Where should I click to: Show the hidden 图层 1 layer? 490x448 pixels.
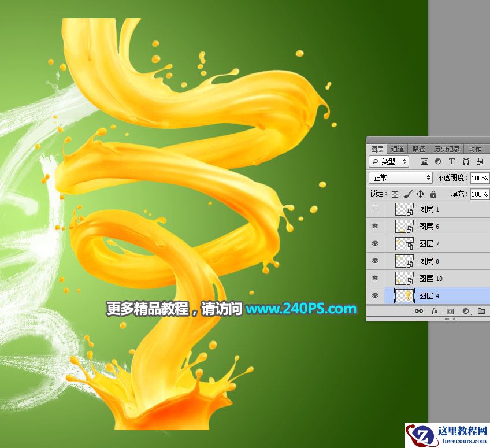point(376,209)
